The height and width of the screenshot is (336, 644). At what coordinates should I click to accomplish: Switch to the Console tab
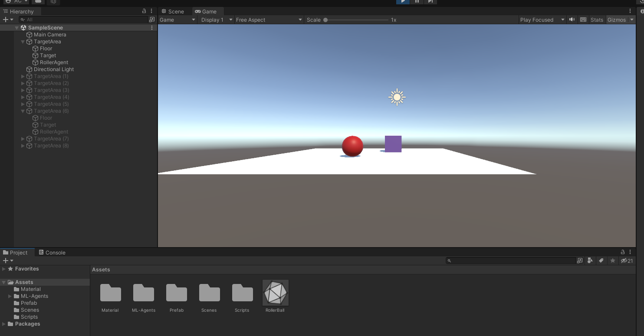(52, 252)
